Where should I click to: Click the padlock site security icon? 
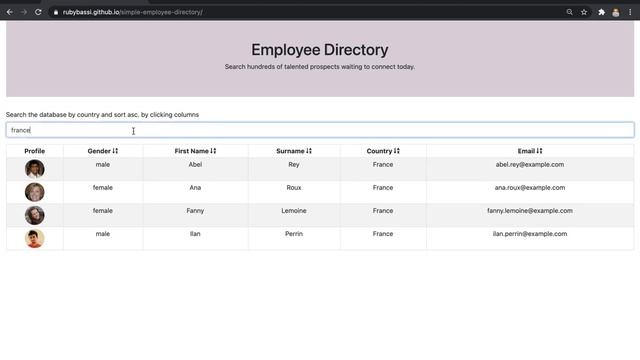point(56,12)
